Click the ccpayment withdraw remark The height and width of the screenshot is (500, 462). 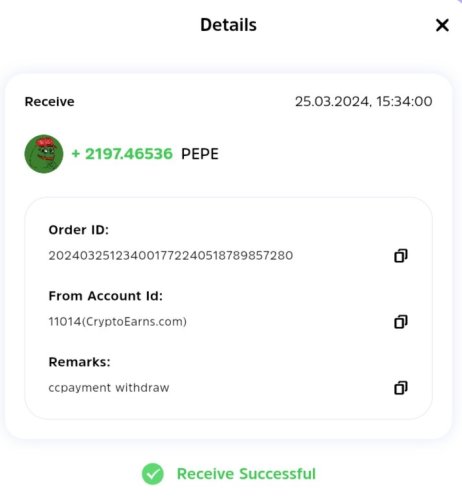click(x=109, y=388)
